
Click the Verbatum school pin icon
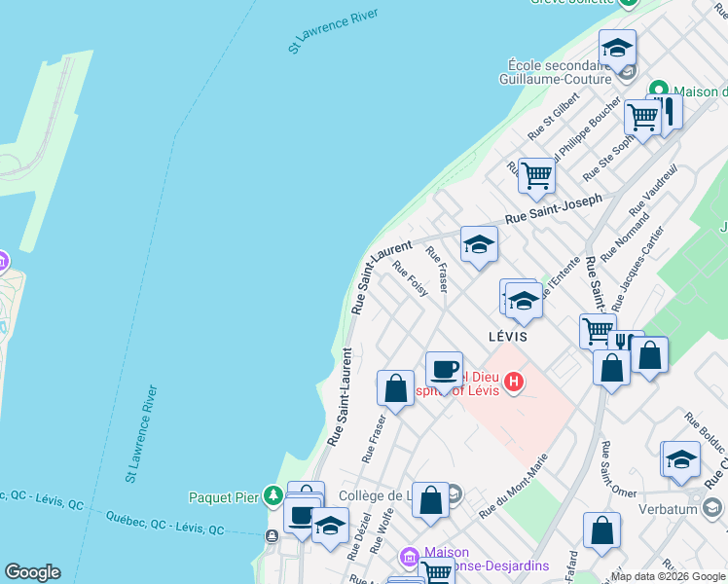tap(710, 509)
